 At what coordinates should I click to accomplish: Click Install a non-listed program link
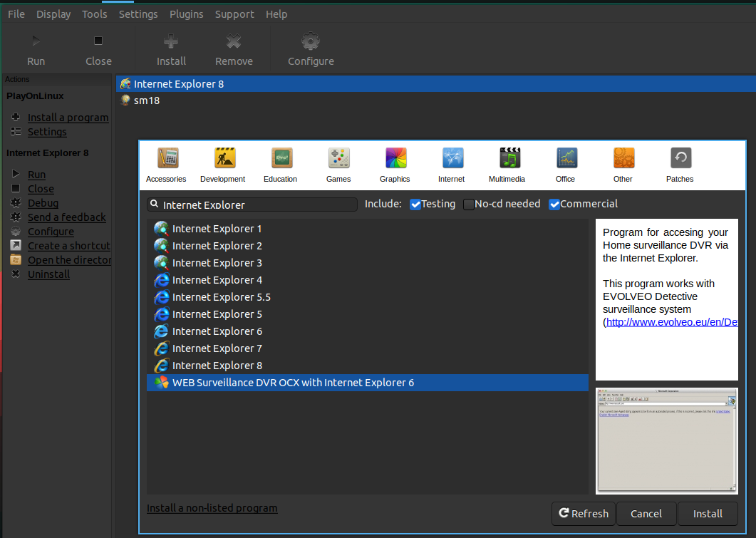pyautogui.click(x=212, y=508)
